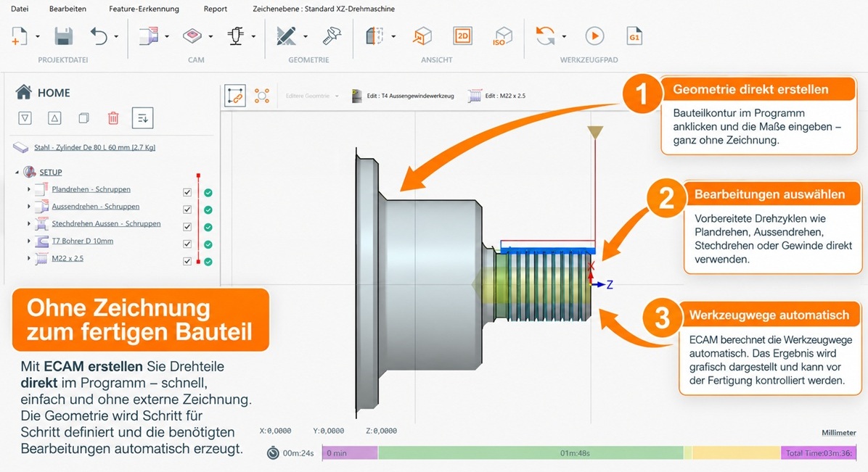This screenshot has width=868, height=472.
Task: Open the geometry draw dropdown arrow
Action: [305, 37]
